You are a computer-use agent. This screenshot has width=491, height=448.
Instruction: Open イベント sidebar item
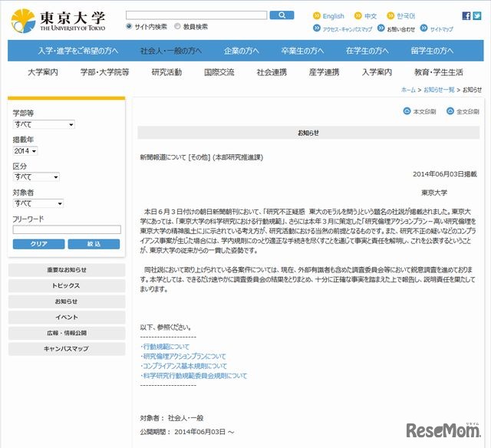click(x=67, y=317)
